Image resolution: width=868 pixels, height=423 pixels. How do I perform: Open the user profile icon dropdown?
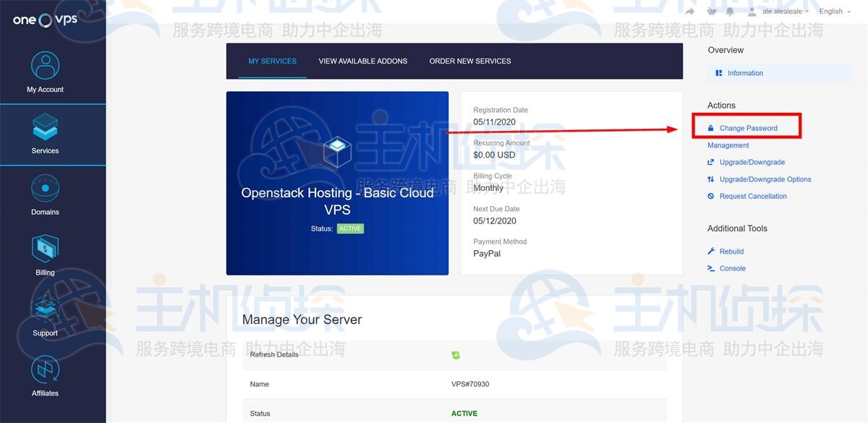click(751, 11)
